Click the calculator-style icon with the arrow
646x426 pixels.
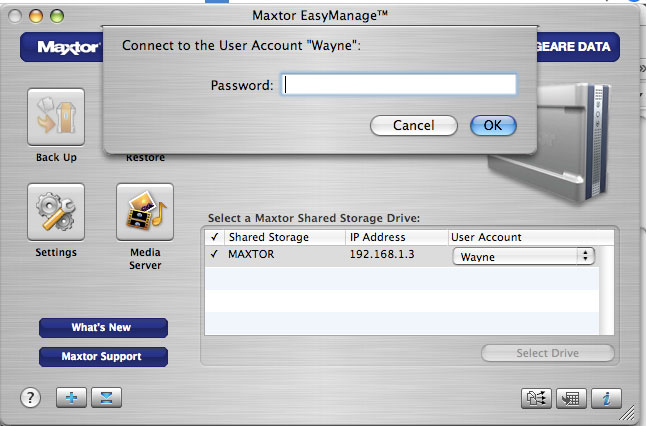[x=571, y=398]
